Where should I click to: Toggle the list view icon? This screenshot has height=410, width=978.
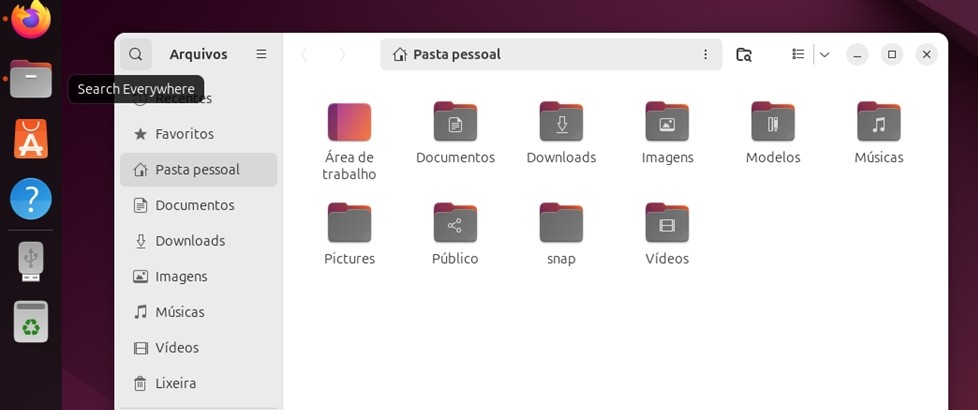[798, 54]
